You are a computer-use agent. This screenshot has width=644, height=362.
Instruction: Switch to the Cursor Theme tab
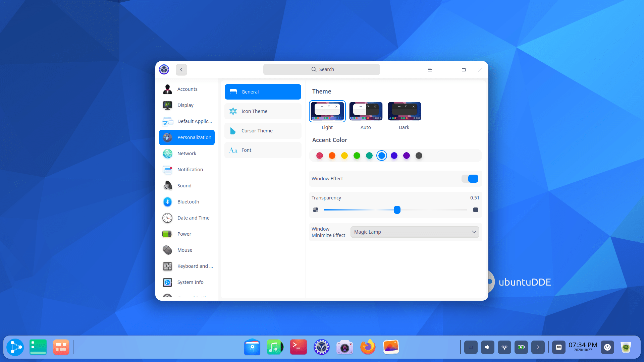click(x=263, y=131)
